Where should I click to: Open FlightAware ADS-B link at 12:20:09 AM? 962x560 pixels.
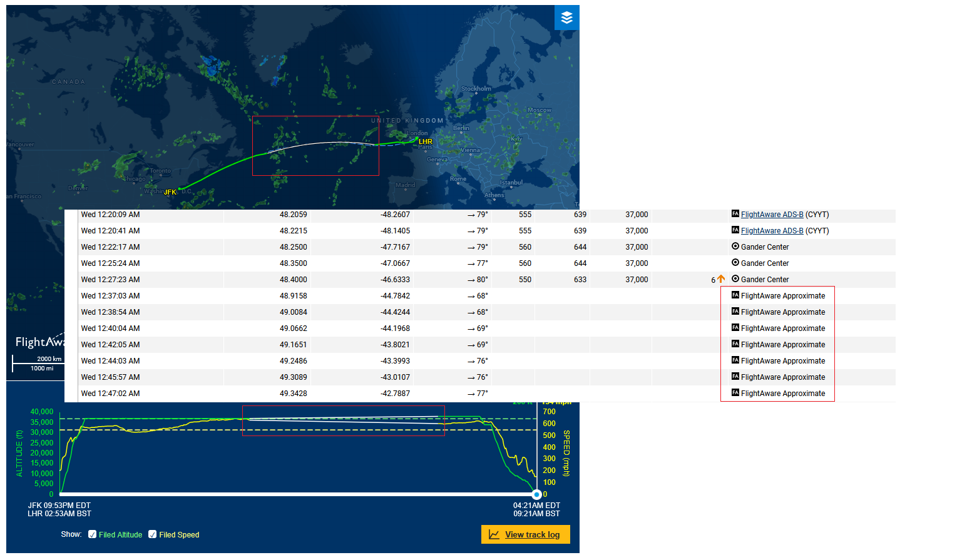(772, 215)
